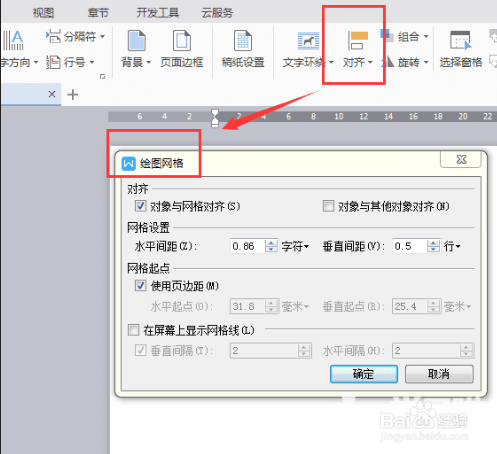This screenshot has width=497, height=454.
Task: Open the Cloud Services (云服务) tab
Action: point(217,13)
